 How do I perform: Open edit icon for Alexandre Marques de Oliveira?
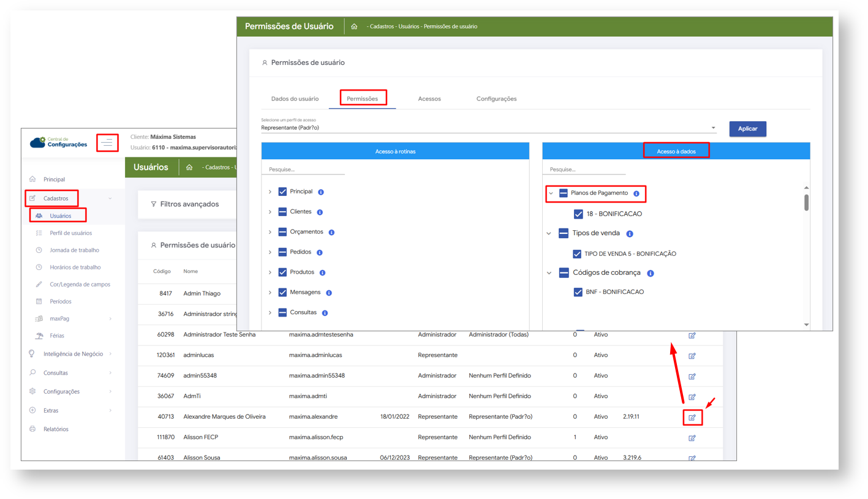click(x=692, y=418)
